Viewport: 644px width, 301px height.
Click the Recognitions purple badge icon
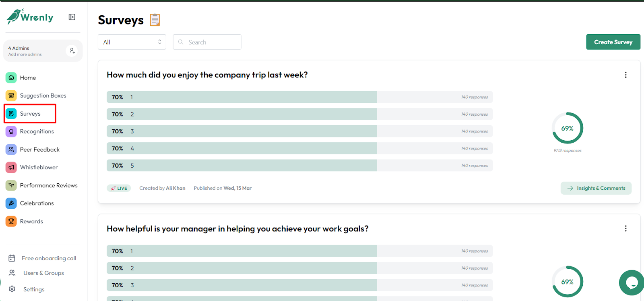pyautogui.click(x=11, y=131)
